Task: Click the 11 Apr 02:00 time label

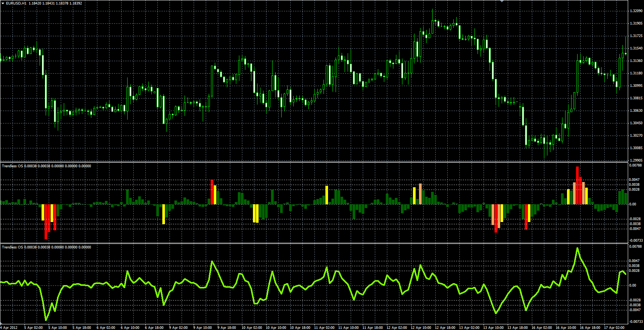Action: [x=324, y=328]
